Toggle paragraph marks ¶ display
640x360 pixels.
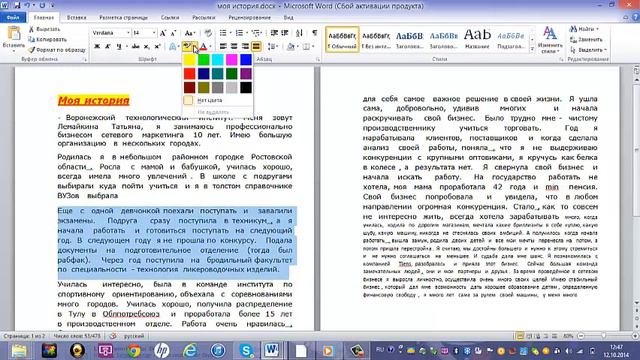point(315,33)
